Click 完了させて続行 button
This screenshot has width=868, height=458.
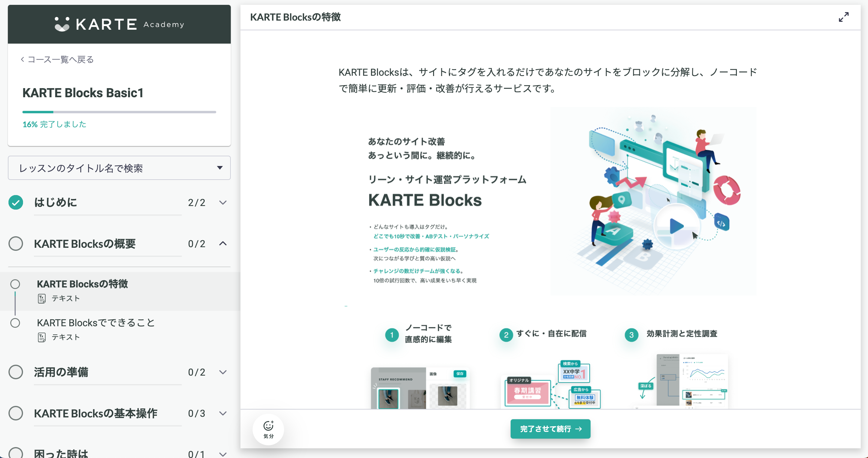point(550,429)
